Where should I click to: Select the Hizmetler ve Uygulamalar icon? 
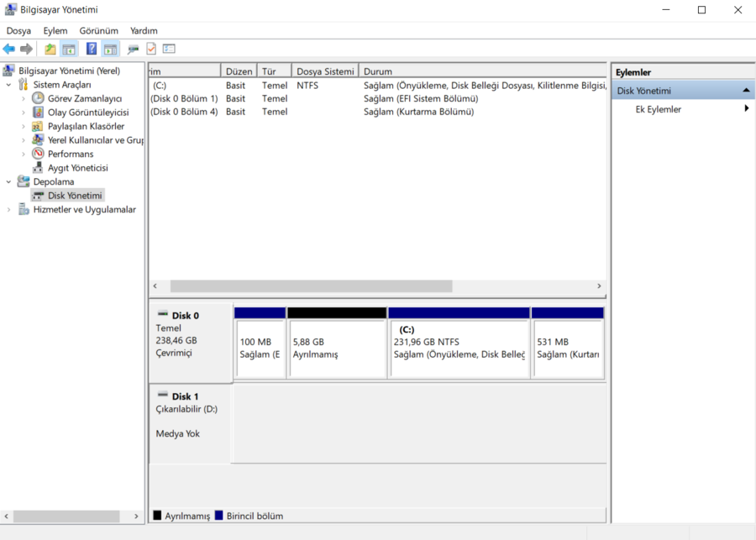click(x=24, y=209)
